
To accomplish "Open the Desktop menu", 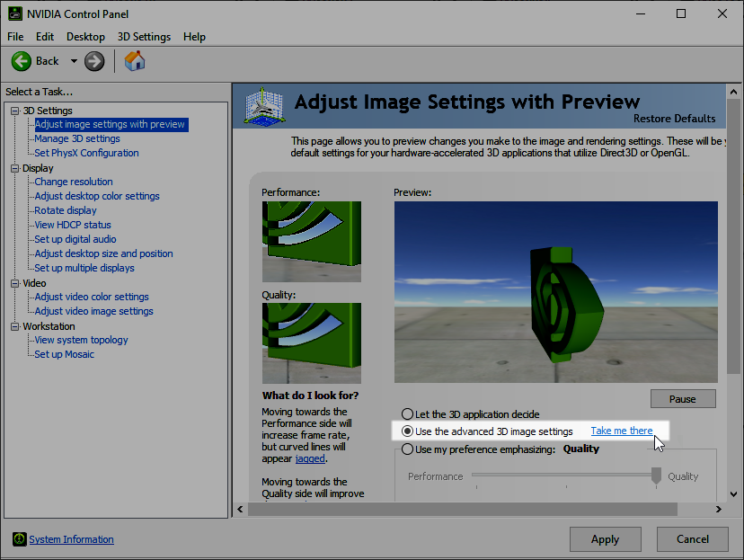I will [x=85, y=37].
